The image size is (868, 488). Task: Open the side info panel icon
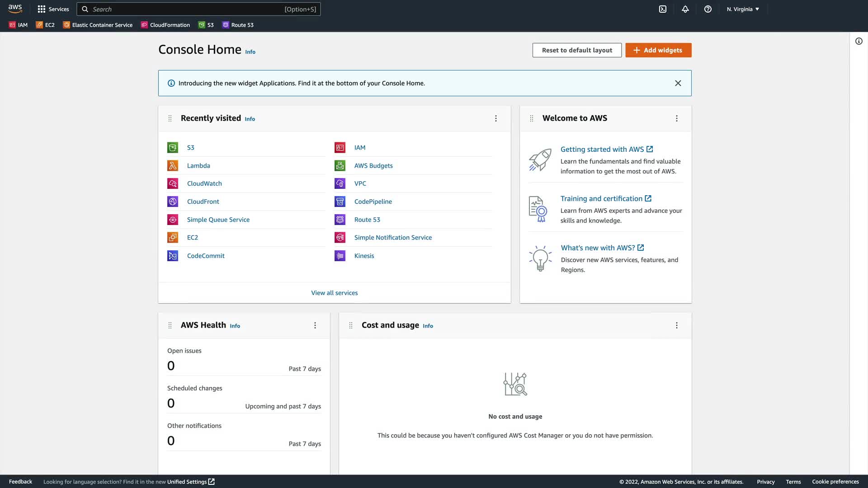[859, 41]
